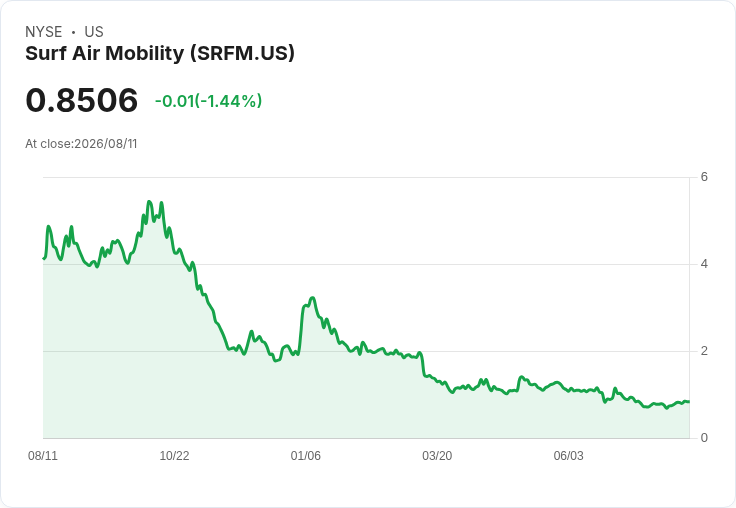Click the At close:2026/08/11 date text
Viewport: 736px width, 508px height.
pos(81,144)
